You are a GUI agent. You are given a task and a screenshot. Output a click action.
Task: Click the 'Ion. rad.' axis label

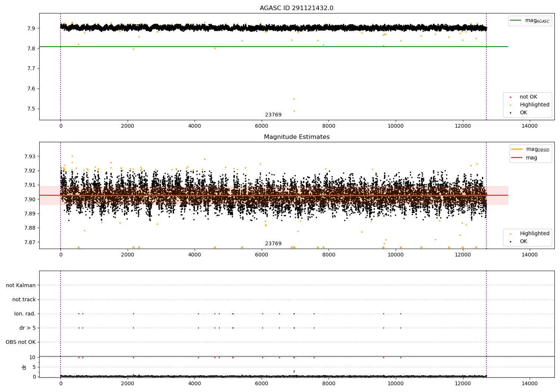point(25,314)
